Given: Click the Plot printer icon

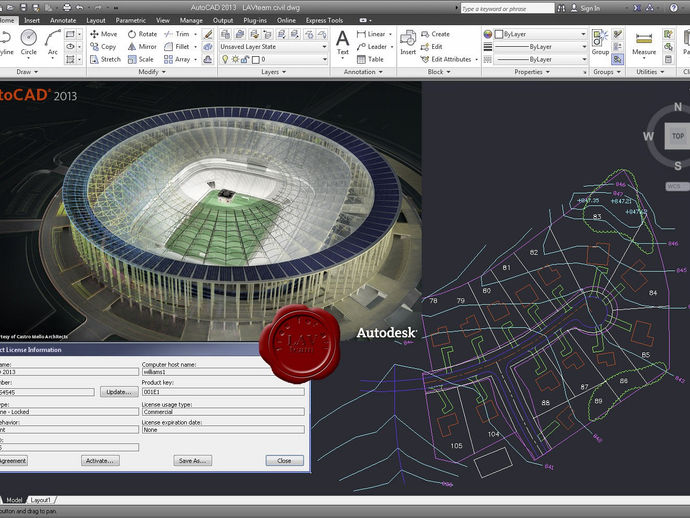Looking at the screenshot, I should [x=66, y=7].
